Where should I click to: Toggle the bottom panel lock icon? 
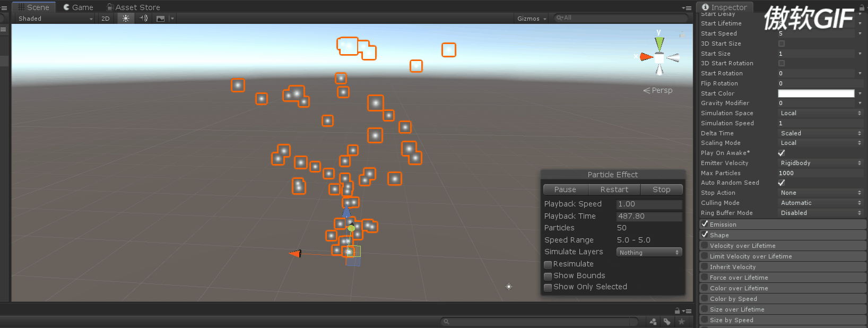(x=678, y=311)
